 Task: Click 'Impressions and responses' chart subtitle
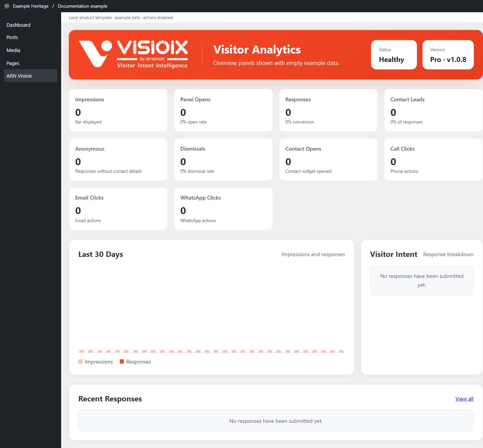pos(313,254)
